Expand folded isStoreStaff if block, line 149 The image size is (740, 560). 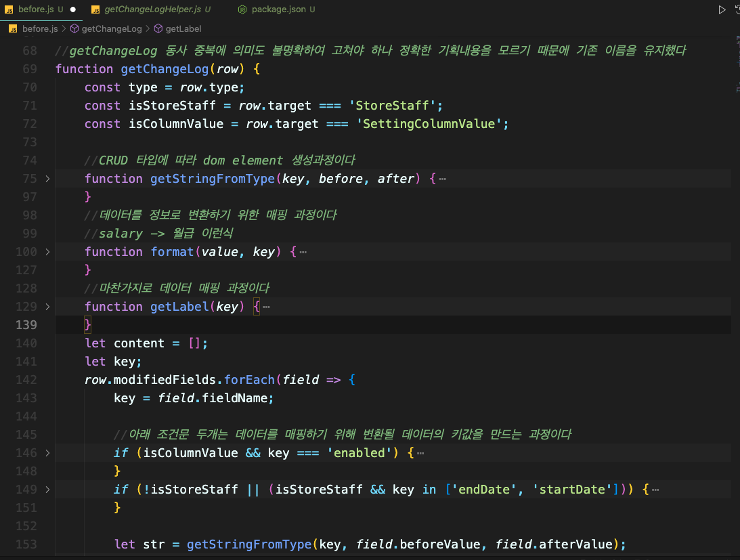[x=47, y=489]
